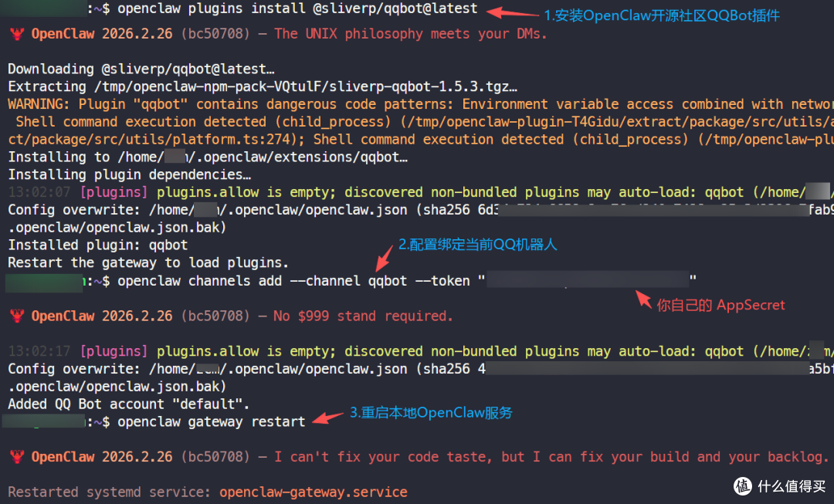
Task: Click "OpenClaw 2026.2.26" in the "UNIX philosophy" banner
Action: coord(102,34)
